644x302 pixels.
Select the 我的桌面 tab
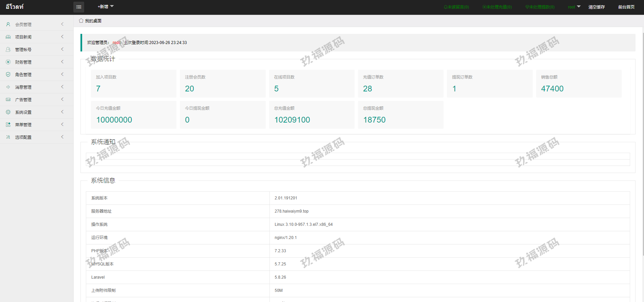93,21
